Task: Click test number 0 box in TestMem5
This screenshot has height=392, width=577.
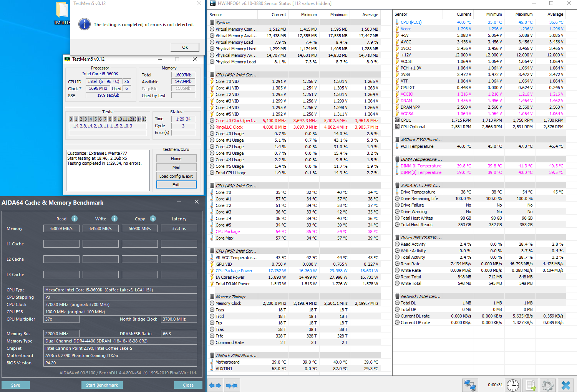Action: coord(71,119)
